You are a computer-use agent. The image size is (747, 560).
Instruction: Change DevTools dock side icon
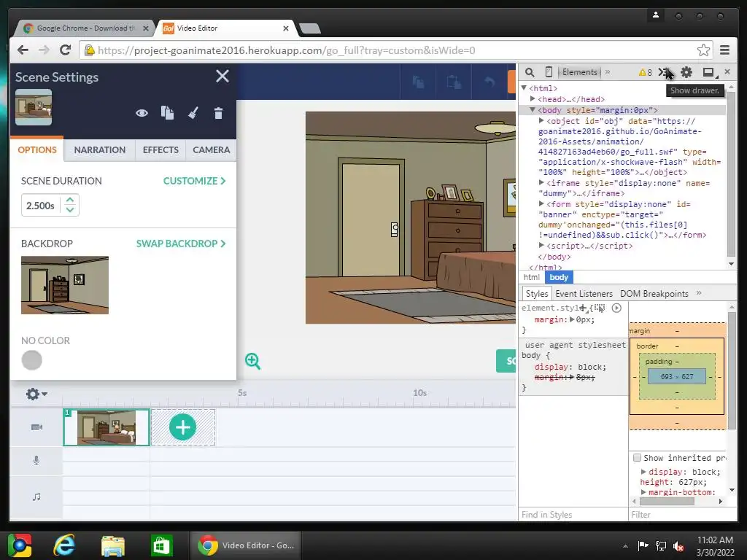pyautogui.click(x=710, y=72)
